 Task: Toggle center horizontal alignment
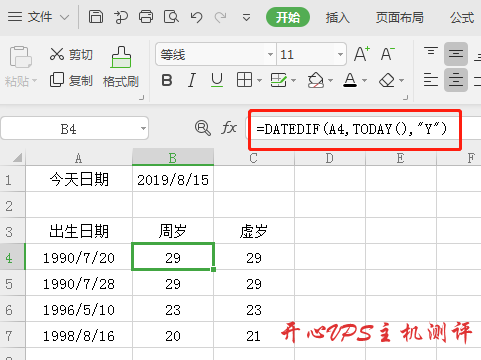pyautogui.click(x=456, y=80)
